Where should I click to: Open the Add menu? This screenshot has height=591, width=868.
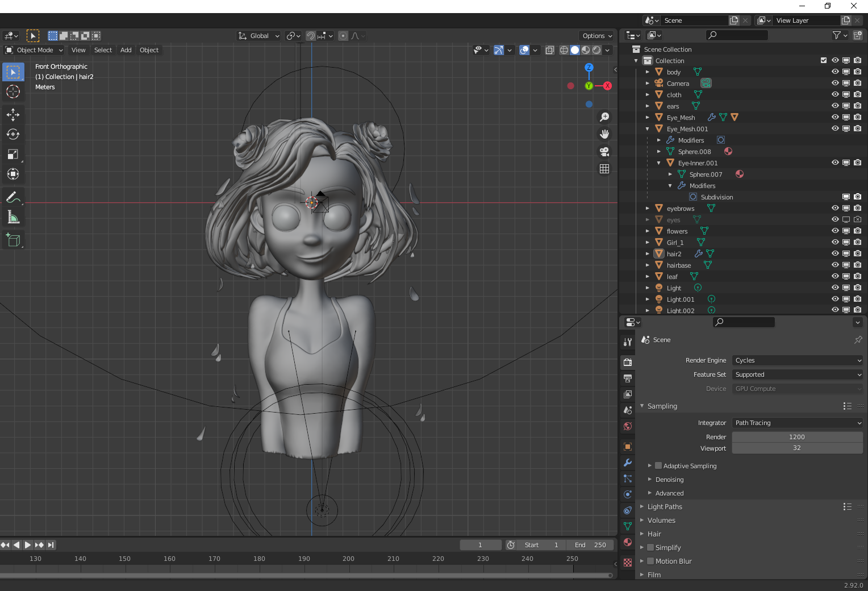pos(126,50)
